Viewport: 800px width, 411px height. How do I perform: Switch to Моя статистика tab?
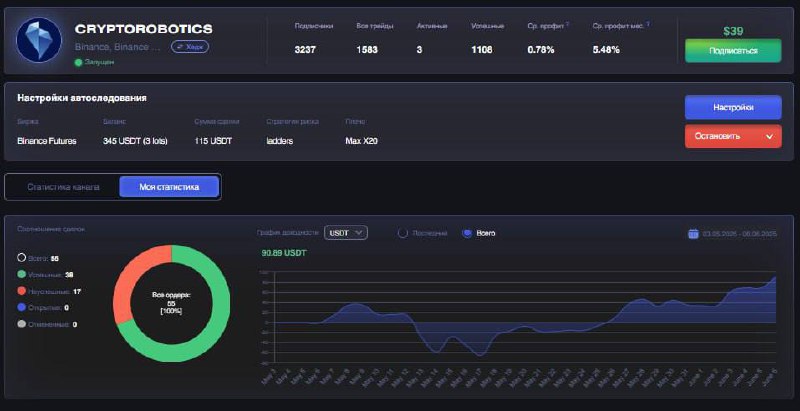coord(169,187)
